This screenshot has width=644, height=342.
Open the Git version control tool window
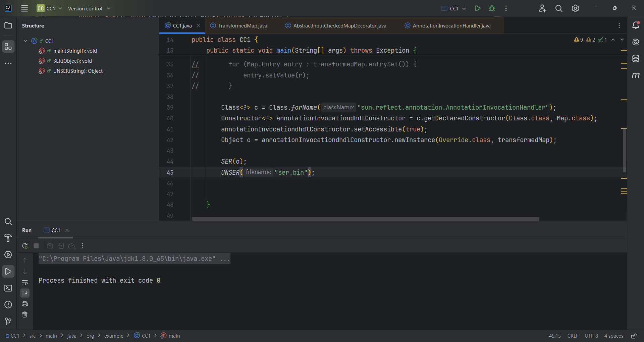coord(8,321)
